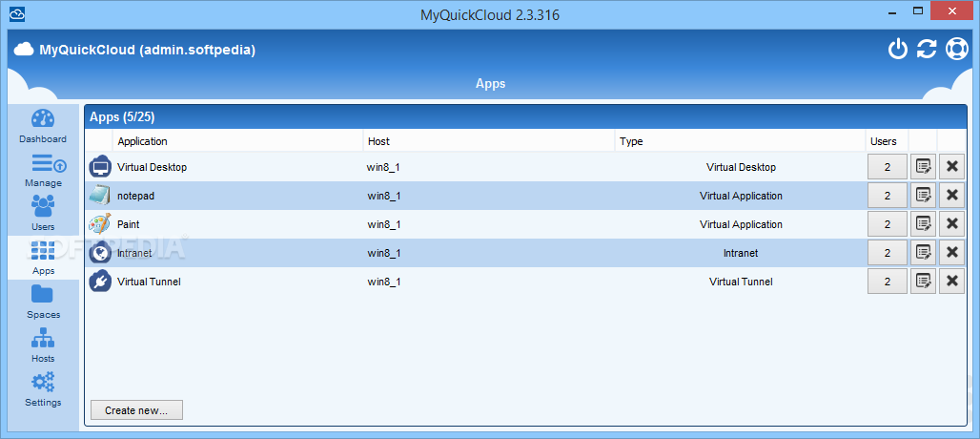The image size is (980, 439).
Task: Open users count for Paint
Action: (887, 224)
